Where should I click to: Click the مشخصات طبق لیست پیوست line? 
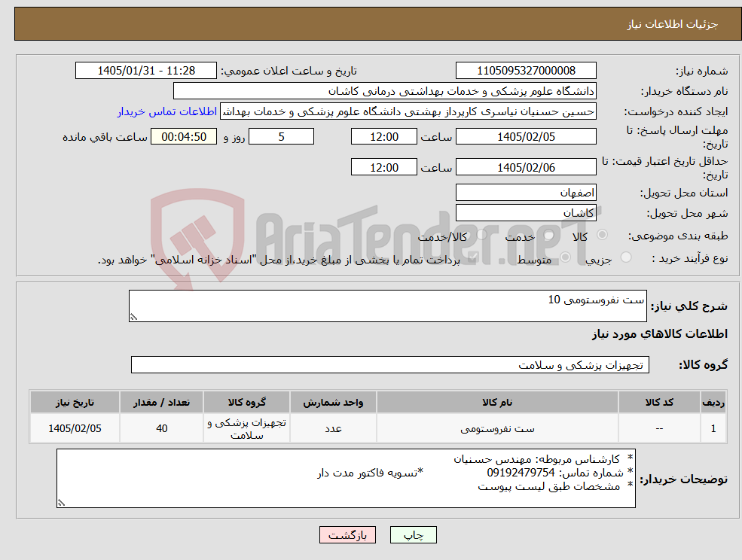pyautogui.click(x=549, y=485)
